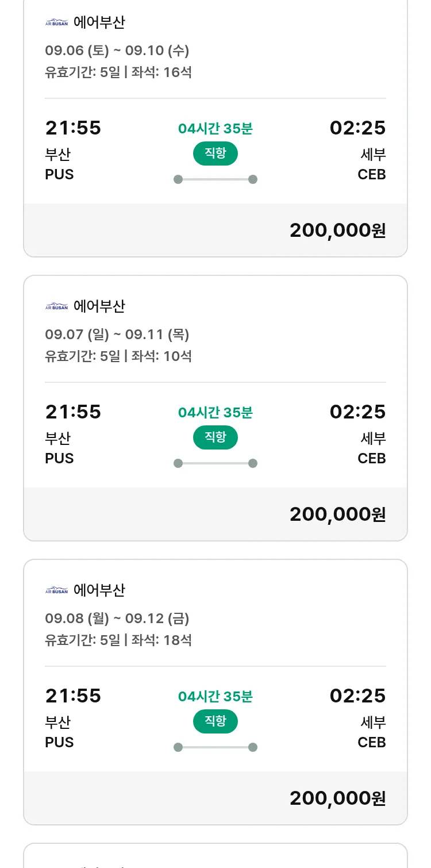Select the 09.06 (토) ~ 09.10 (수) date range
Screen dimensions: 431x868
click(117, 51)
